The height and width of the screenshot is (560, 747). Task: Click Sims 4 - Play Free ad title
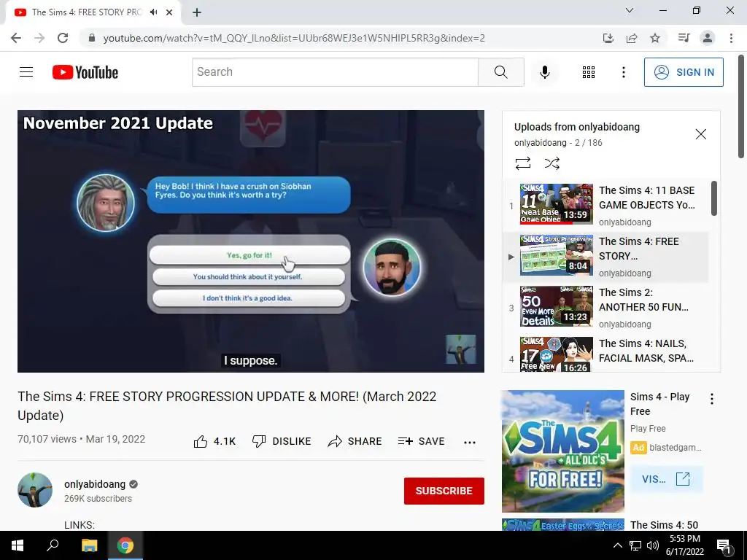[x=659, y=404]
